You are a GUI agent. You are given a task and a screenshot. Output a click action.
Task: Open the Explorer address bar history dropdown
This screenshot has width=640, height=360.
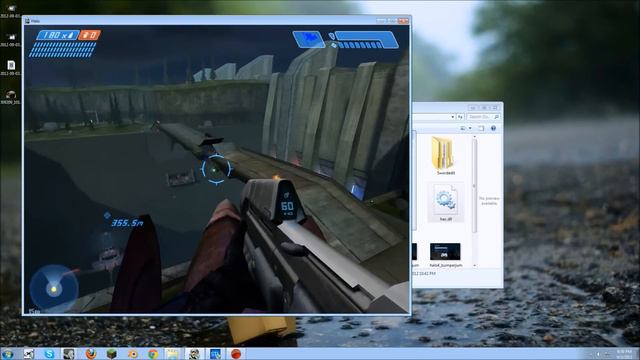[453, 117]
